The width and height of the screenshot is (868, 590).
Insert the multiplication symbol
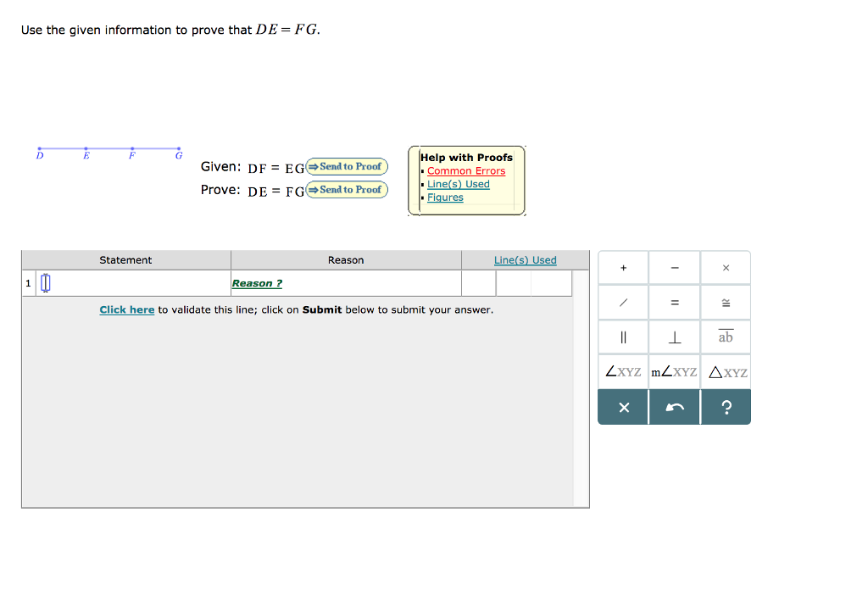(x=726, y=267)
